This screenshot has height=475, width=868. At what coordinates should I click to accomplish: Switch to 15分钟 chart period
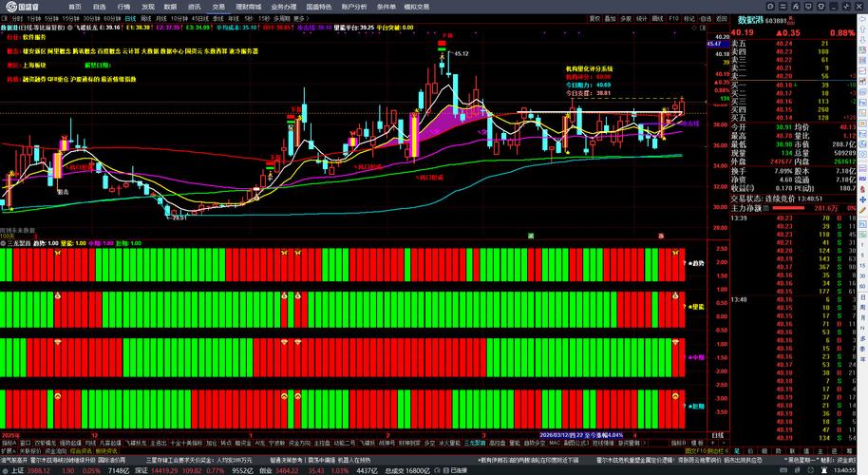click(71, 19)
